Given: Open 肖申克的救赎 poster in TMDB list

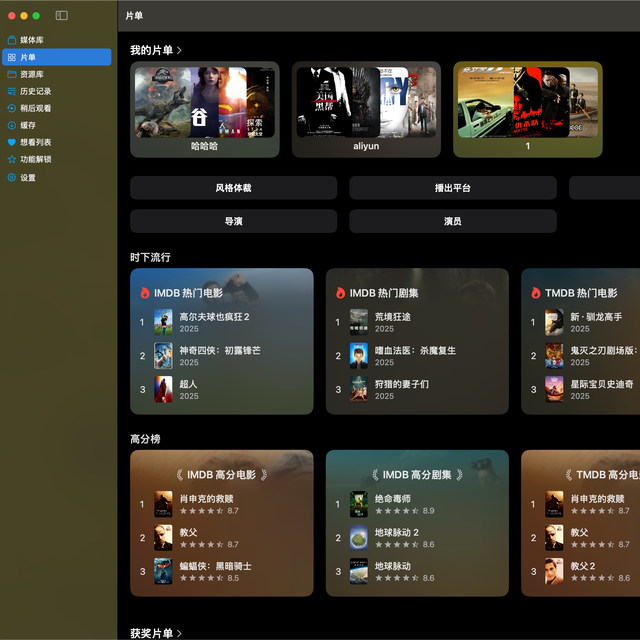Looking at the screenshot, I should pyautogui.click(x=554, y=504).
